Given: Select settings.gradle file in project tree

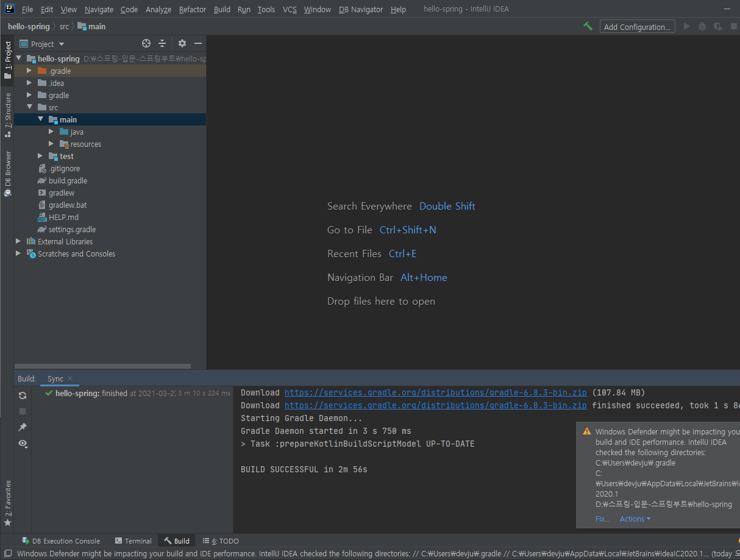Looking at the screenshot, I should [x=72, y=229].
